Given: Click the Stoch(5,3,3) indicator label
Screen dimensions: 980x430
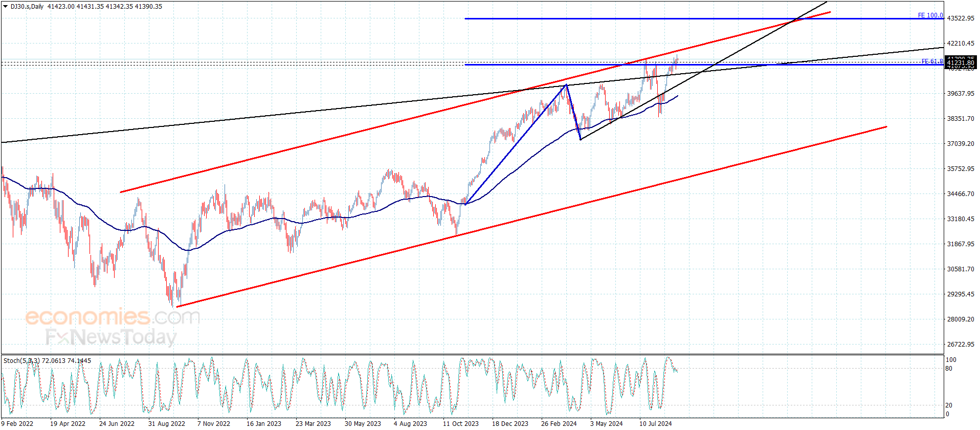Looking at the screenshot, I should point(21,361).
